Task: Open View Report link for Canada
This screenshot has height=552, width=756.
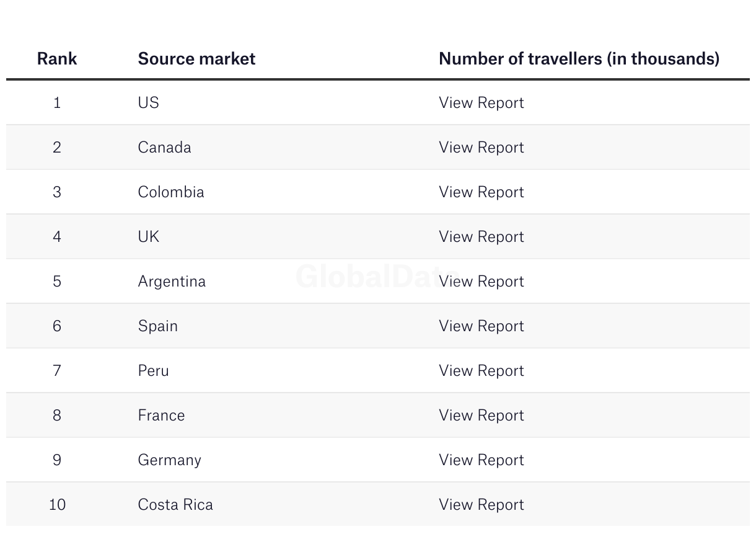Action: (x=481, y=147)
